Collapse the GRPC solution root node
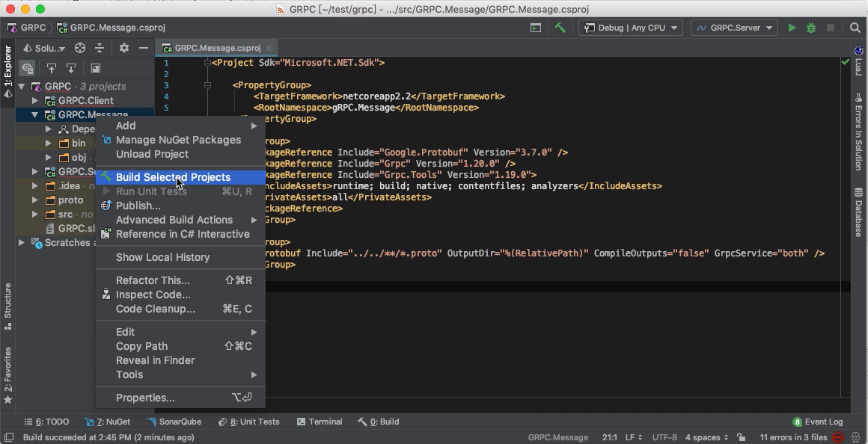This screenshot has width=868, height=444. coord(21,86)
